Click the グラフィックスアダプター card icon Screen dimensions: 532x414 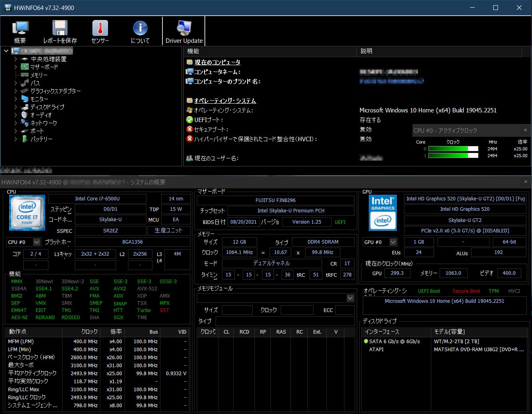[25, 91]
